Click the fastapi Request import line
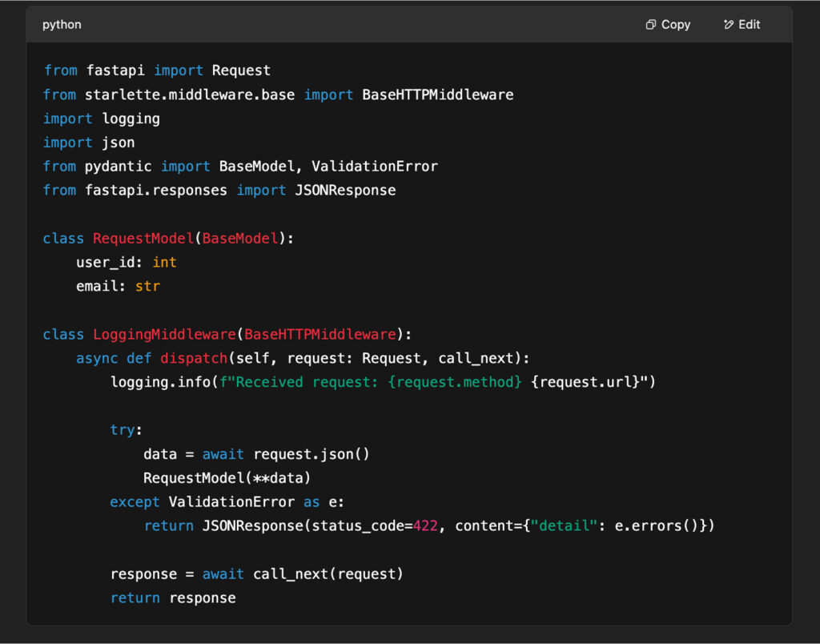Screen dimensions: 820x644 coord(156,70)
